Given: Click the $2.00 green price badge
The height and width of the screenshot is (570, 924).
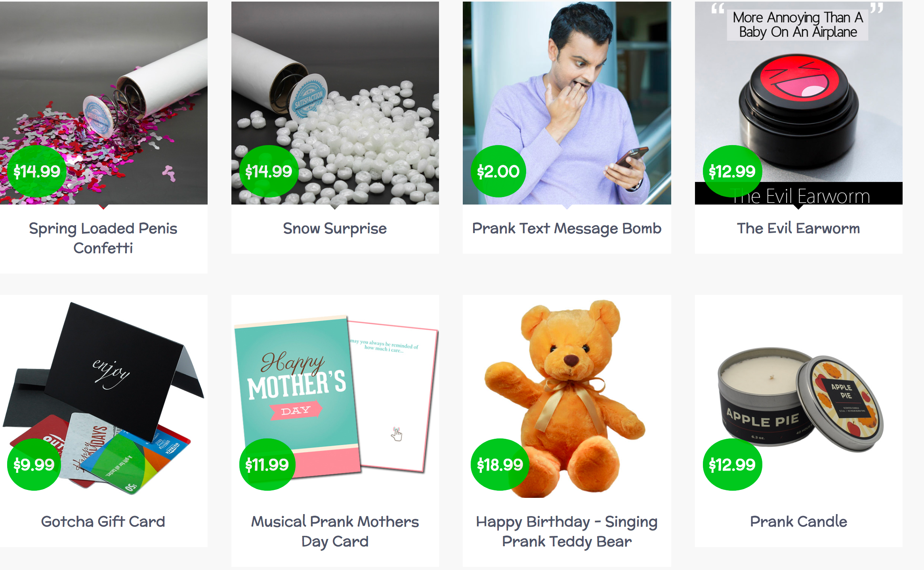Looking at the screenshot, I should 498,171.
